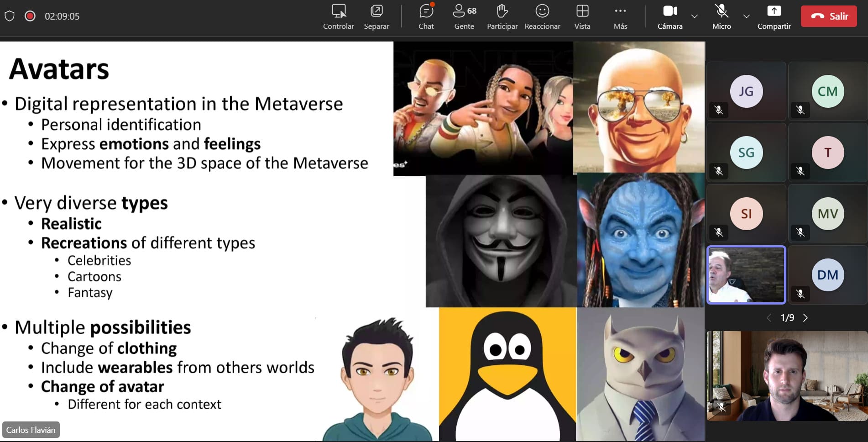Image resolution: width=868 pixels, height=442 pixels.
Task: Raise hand with Participar
Action: [502, 17]
